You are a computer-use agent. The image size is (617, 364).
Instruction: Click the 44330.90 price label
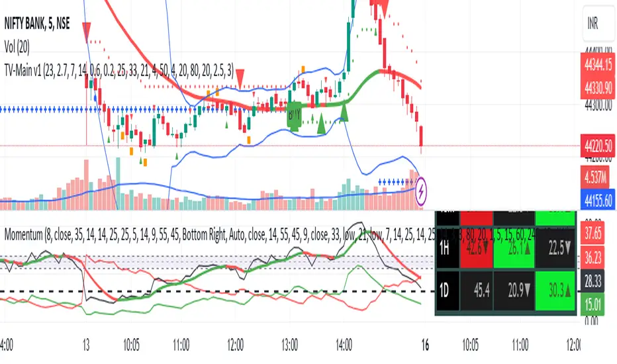coord(598,87)
